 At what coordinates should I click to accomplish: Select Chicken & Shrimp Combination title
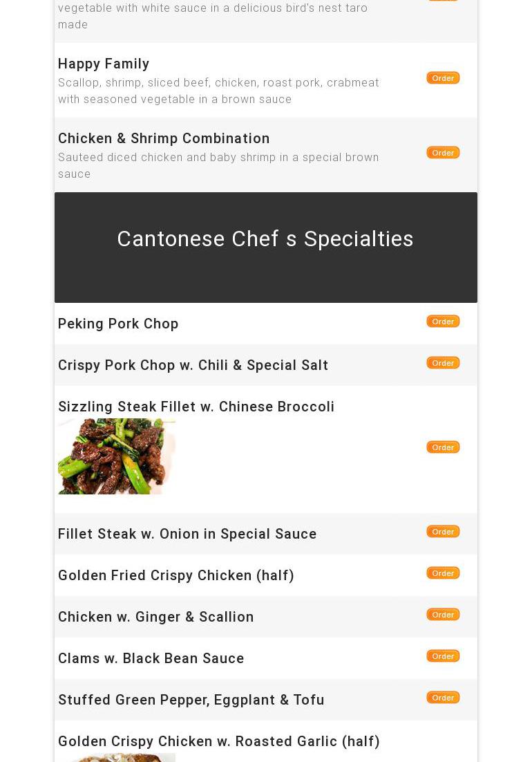164,138
